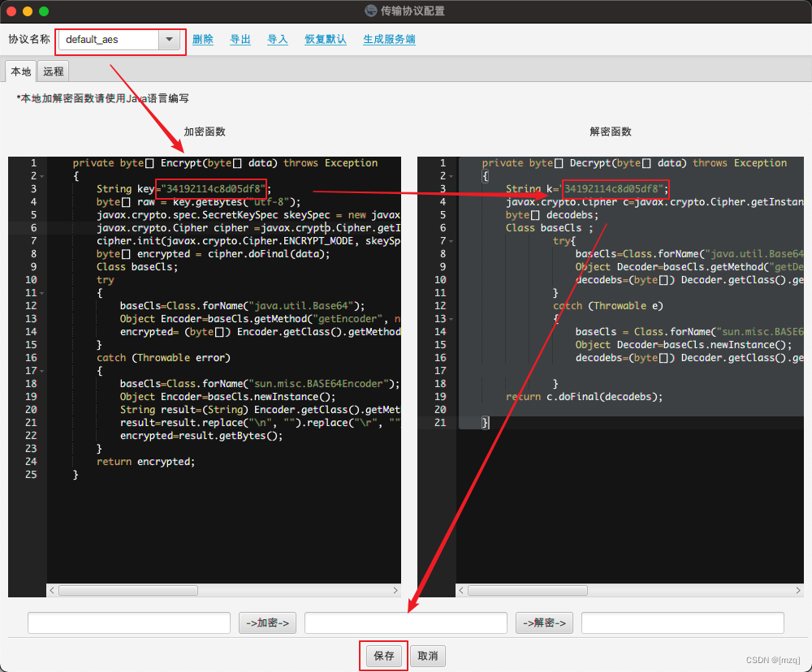Click the 删除 link
This screenshot has width=812, height=672.
pos(202,38)
